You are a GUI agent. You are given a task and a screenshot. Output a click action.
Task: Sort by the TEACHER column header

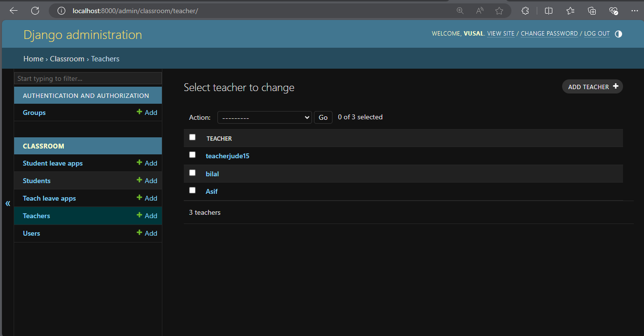(219, 139)
